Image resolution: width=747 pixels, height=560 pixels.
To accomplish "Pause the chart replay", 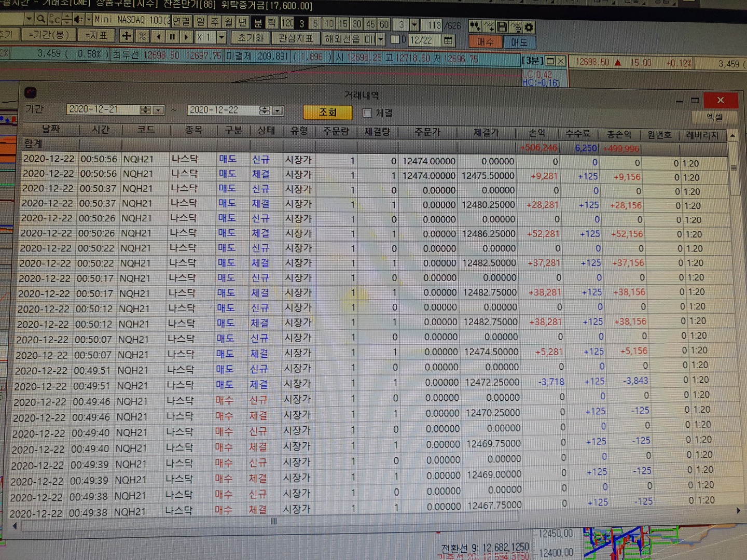I will [172, 37].
